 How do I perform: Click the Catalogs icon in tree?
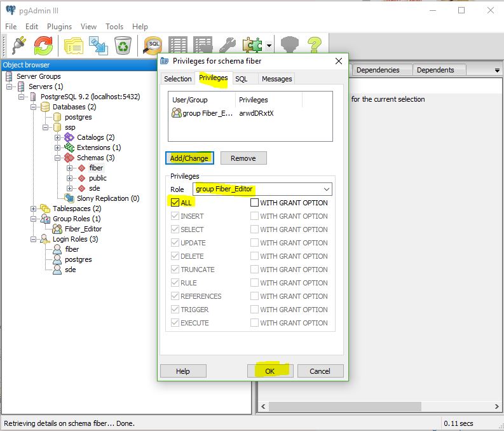(x=69, y=137)
